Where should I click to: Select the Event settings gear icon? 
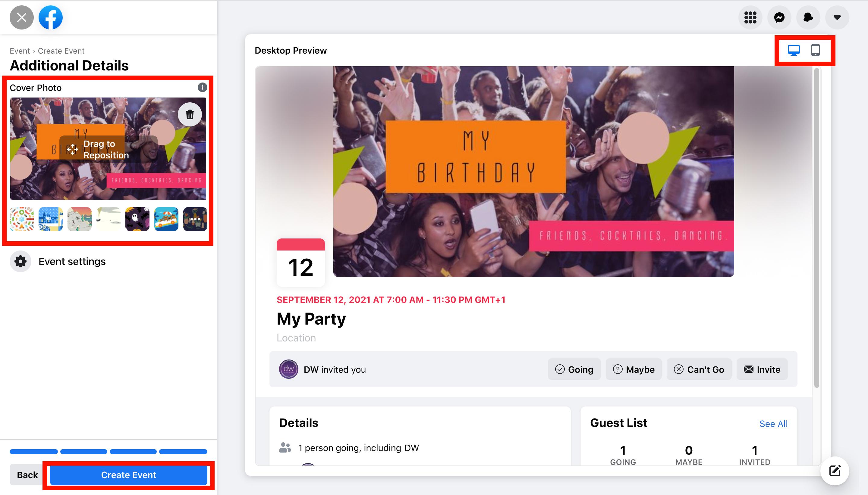point(21,261)
